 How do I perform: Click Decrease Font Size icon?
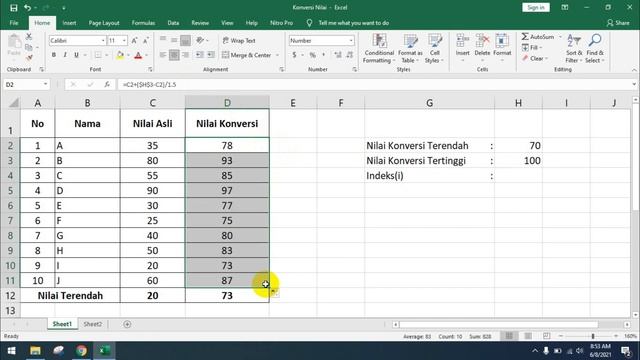[145, 40]
